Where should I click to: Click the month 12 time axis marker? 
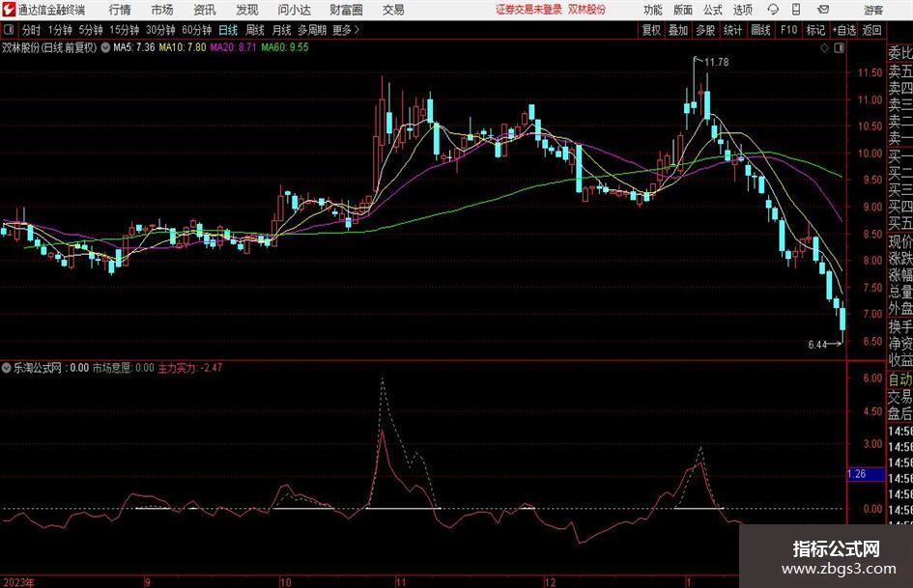551,582
